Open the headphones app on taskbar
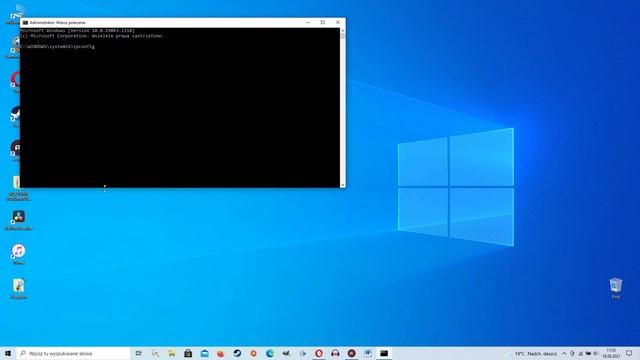 (x=335, y=353)
